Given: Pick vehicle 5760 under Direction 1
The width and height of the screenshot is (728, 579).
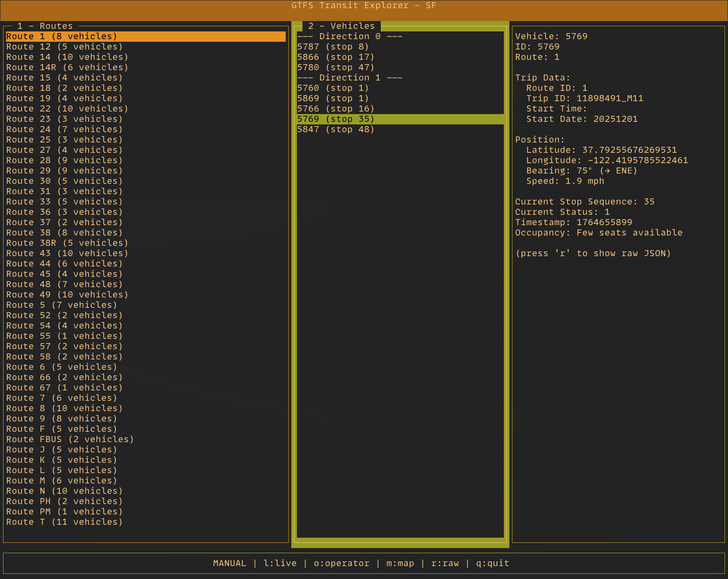Looking at the screenshot, I should [x=333, y=88].
